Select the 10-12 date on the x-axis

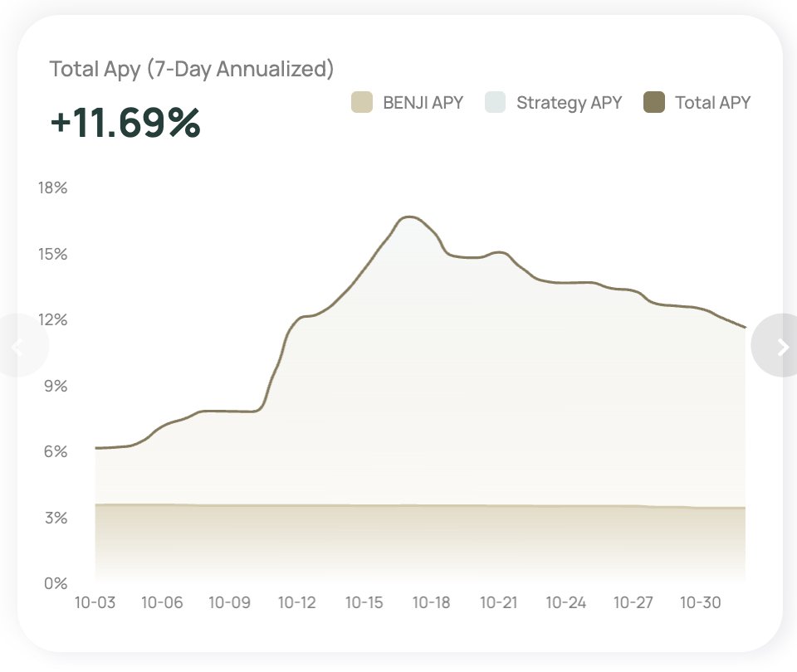click(x=296, y=603)
